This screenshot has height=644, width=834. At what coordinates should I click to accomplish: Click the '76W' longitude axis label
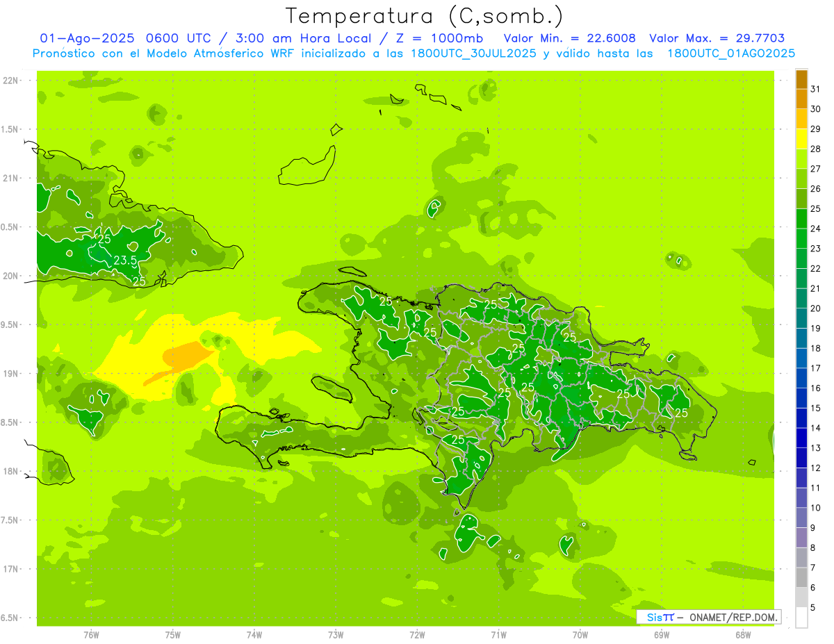click(x=91, y=636)
